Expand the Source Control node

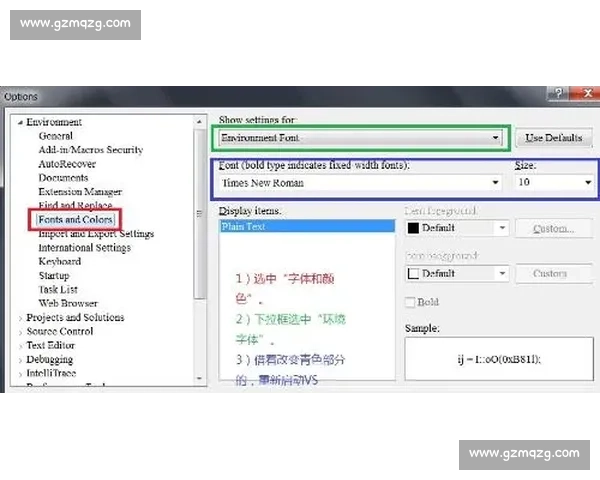(21, 332)
